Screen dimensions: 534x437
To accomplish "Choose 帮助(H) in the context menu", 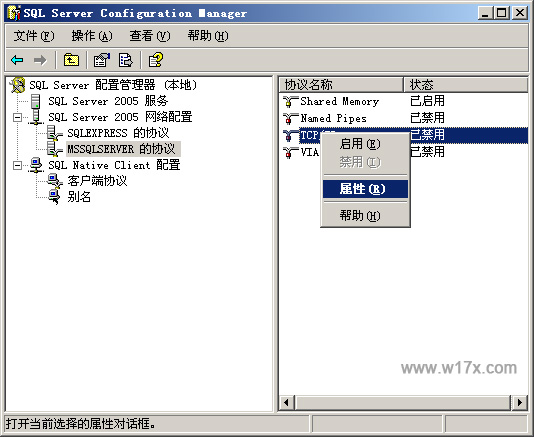I will [x=360, y=216].
